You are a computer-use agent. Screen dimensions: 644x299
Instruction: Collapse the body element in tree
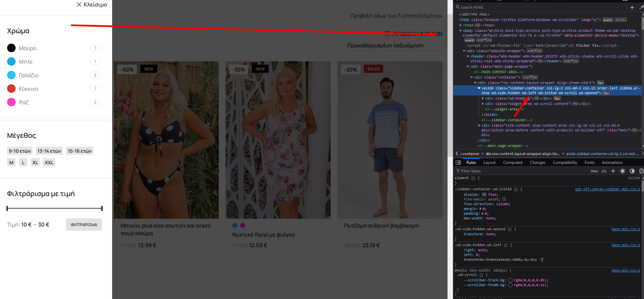(x=461, y=30)
